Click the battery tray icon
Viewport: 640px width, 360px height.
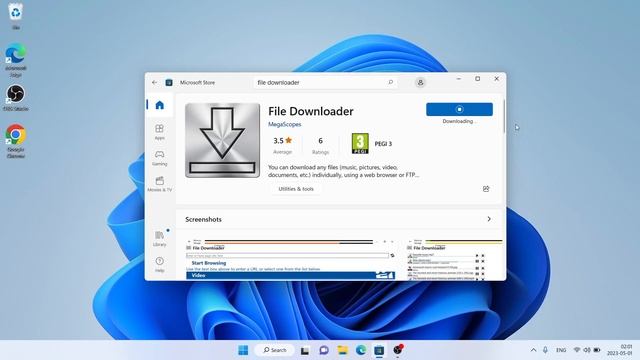[597, 350]
